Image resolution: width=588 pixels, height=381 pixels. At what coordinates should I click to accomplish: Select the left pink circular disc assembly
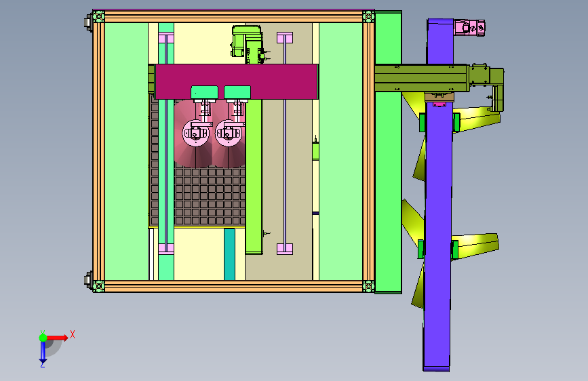(x=196, y=133)
